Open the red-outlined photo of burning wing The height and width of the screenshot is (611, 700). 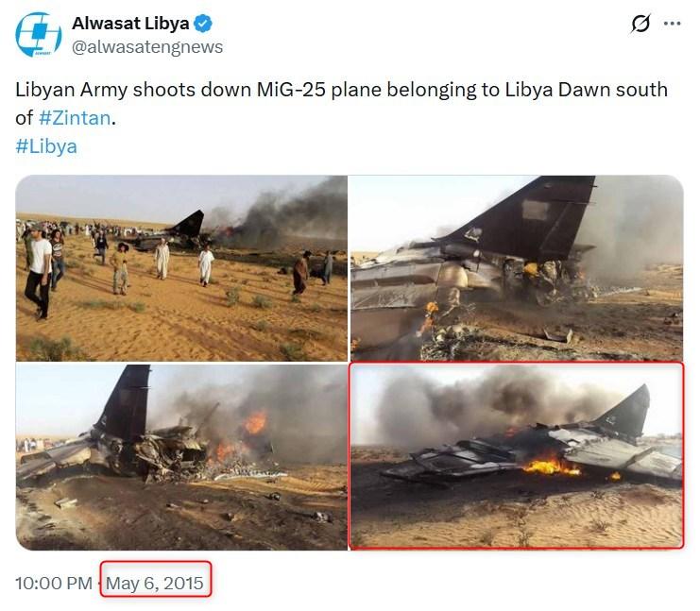(x=517, y=456)
